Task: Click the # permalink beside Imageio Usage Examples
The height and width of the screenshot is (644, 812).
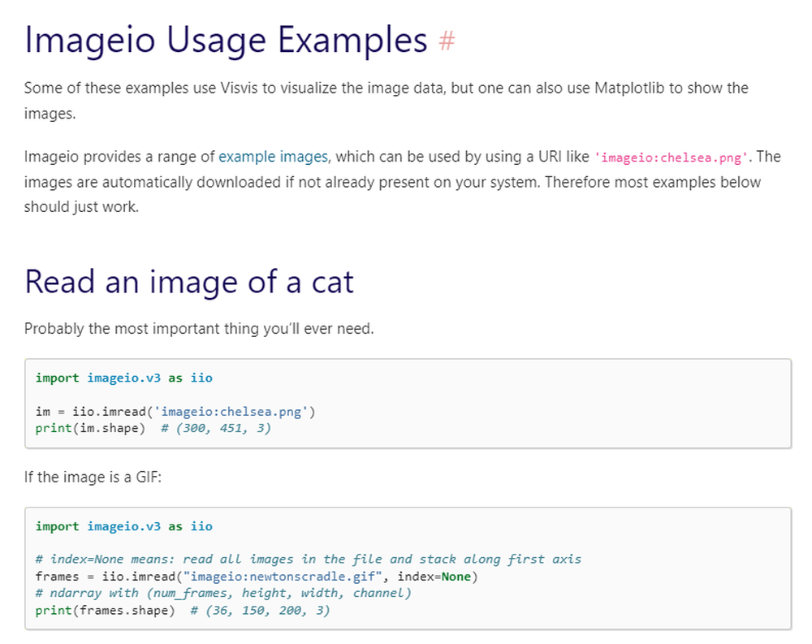Action: point(447,41)
